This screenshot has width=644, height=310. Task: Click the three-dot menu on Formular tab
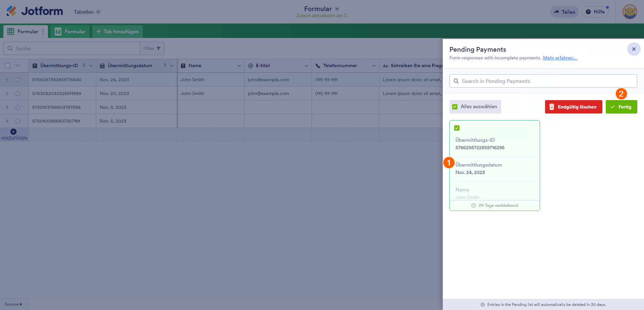point(43,32)
